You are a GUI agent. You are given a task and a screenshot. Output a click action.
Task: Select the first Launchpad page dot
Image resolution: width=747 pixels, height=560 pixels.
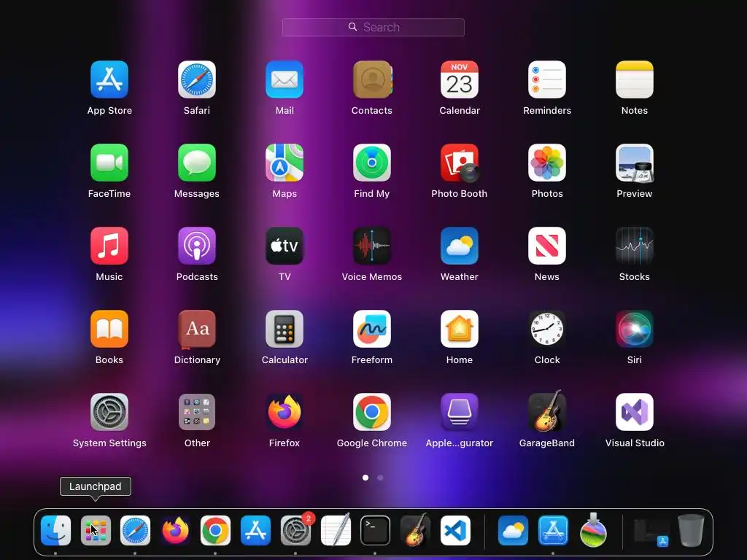365,477
